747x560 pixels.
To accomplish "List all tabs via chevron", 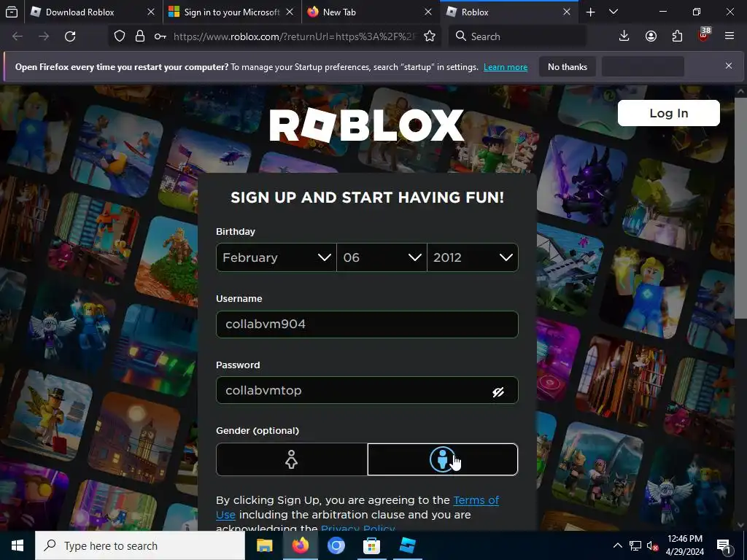I will pyautogui.click(x=614, y=12).
